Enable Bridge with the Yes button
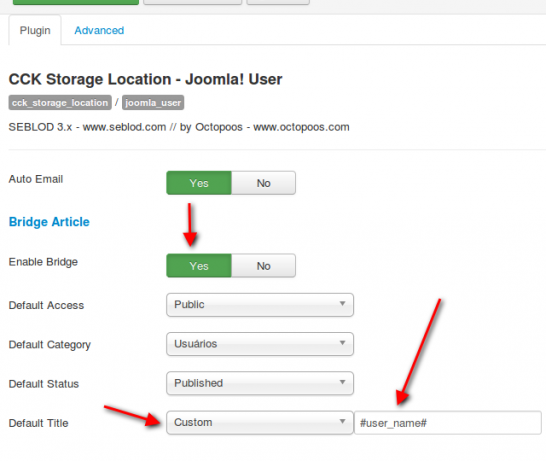Screen dimensions: 546x461 [x=199, y=266]
